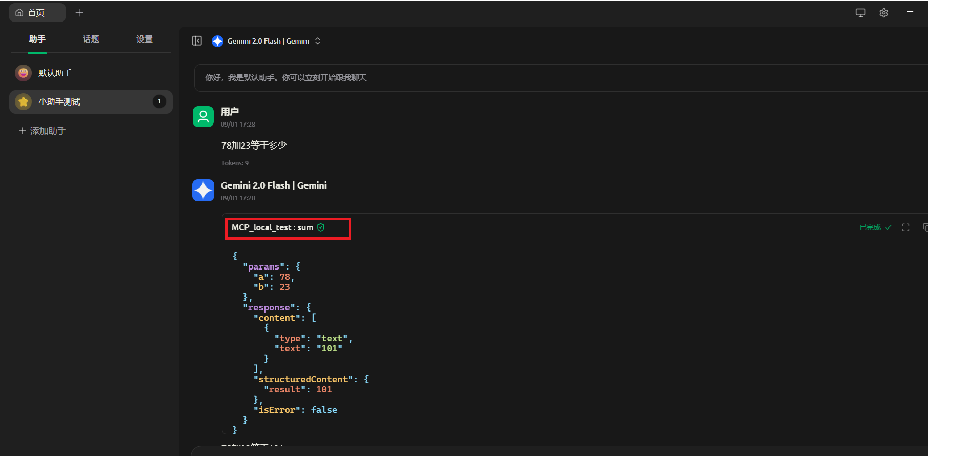Viewport: 980px width, 456px height.
Task: Click the Tokens: 9 label
Action: (x=235, y=163)
